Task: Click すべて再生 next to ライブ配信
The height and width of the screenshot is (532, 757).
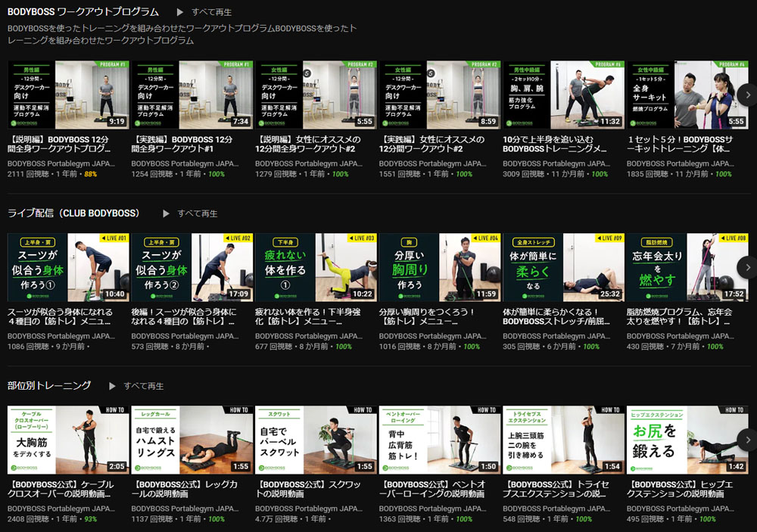Action: (x=198, y=213)
